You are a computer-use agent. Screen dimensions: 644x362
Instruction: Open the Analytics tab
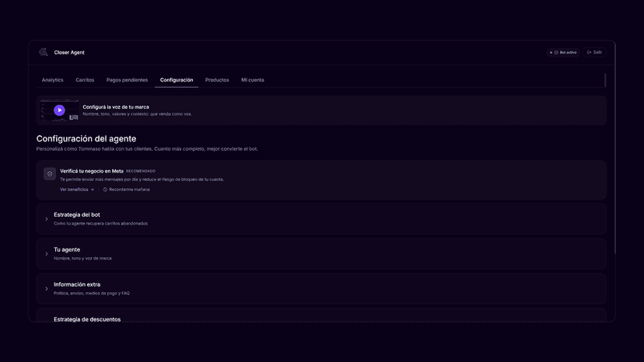pyautogui.click(x=53, y=80)
